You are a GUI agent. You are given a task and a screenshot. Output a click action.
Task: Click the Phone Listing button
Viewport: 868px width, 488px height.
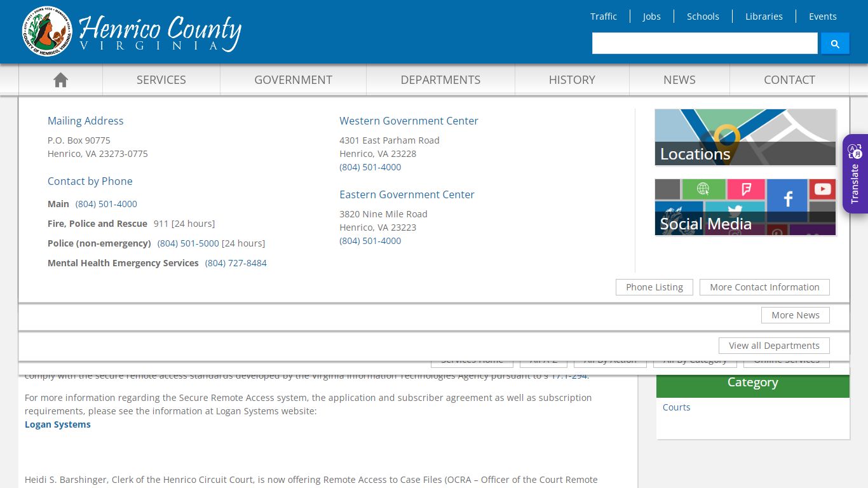(654, 287)
